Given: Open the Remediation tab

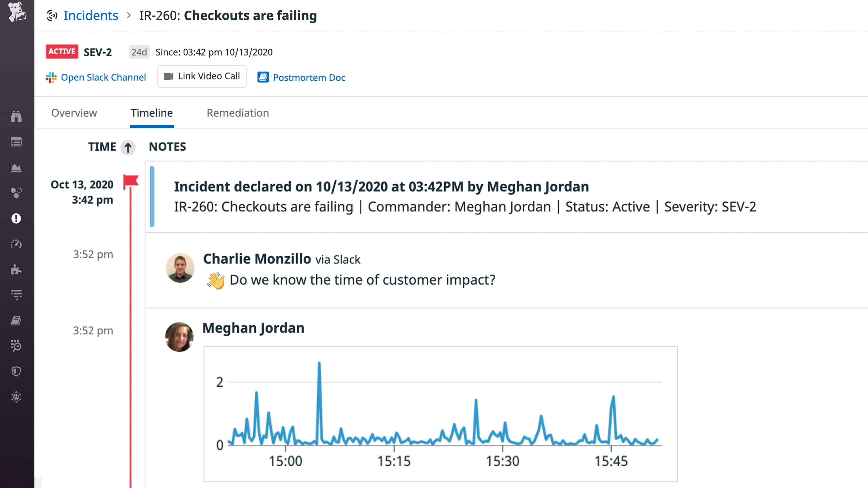Looking at the screenshot, I should [238, 113].
